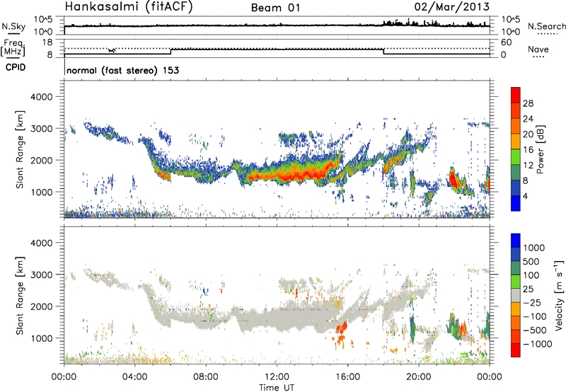Viewport: 566px width, 392px height.
Task: Click the N.Sky label
Action: point(13,26)
